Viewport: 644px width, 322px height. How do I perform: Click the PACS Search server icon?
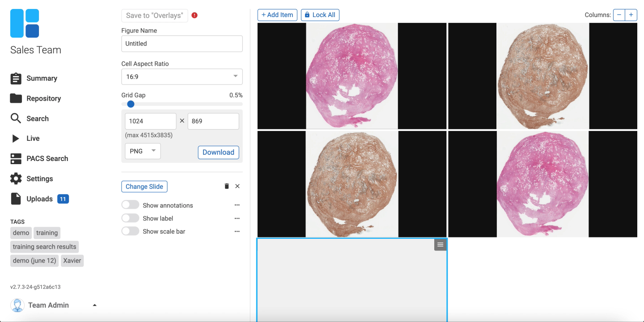click(x=16, y=159)
